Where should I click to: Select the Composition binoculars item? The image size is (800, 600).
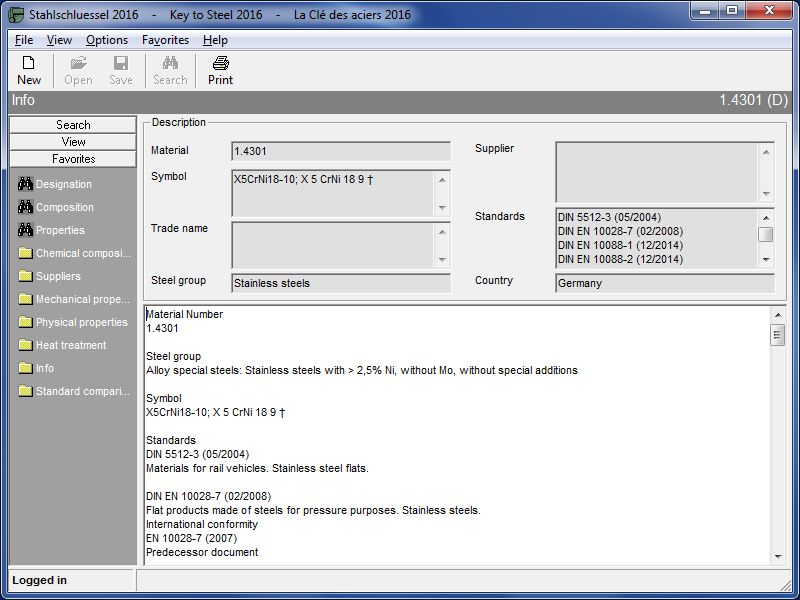(x=64, y=207)
